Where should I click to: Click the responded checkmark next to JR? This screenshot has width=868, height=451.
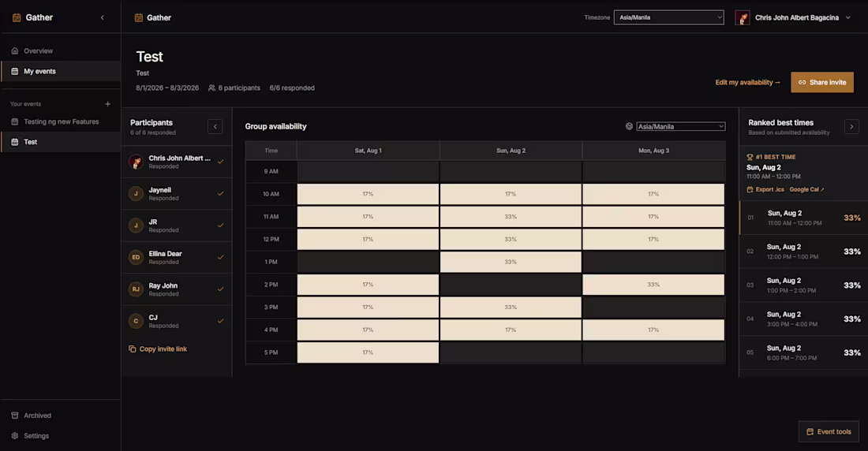point(220,225)
